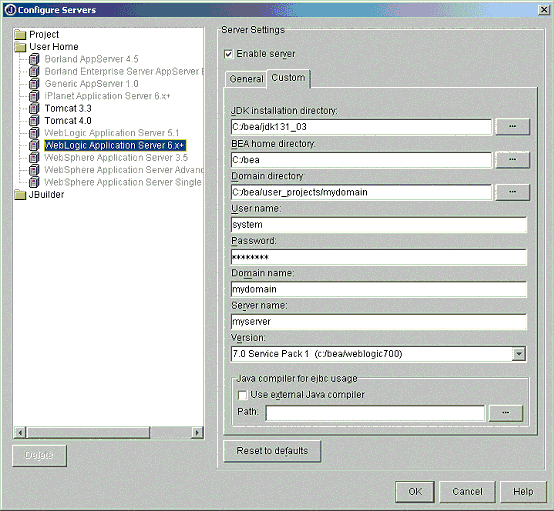Click the WebLogic Application Server 5.1 icon
The image size is (554, 511).
point(34,133)
